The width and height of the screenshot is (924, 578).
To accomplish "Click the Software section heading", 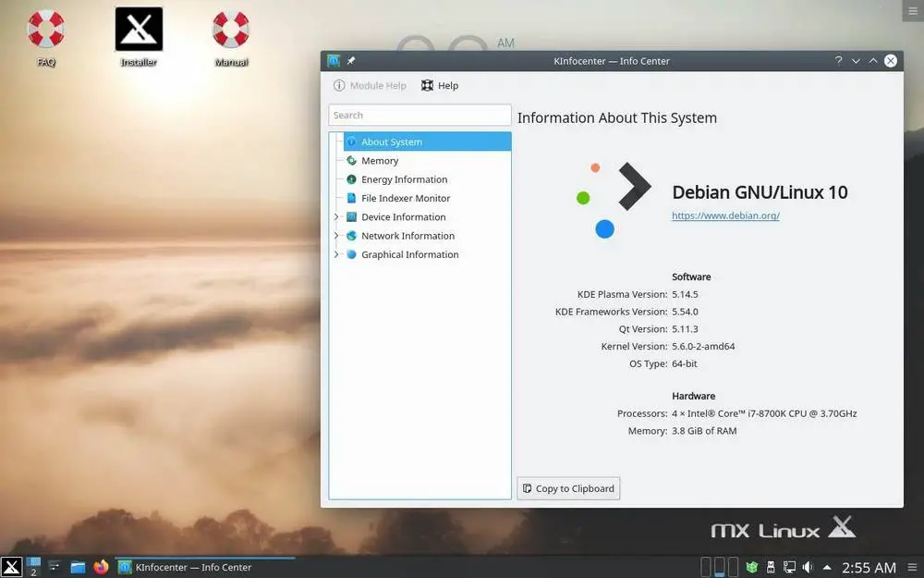I will tap(691, 277).
